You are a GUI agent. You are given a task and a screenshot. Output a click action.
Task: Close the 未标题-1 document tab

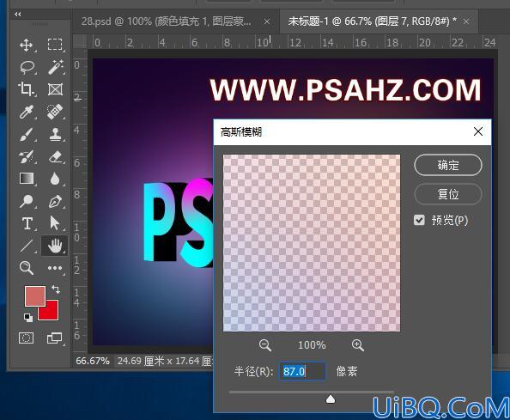pos(466,21)
